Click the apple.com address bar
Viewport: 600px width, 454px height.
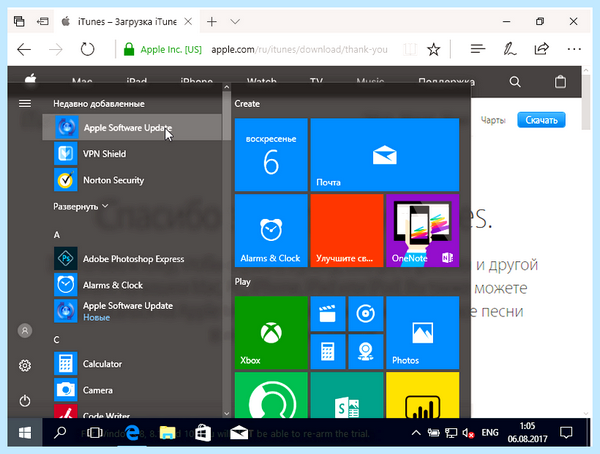pos(299,50)
